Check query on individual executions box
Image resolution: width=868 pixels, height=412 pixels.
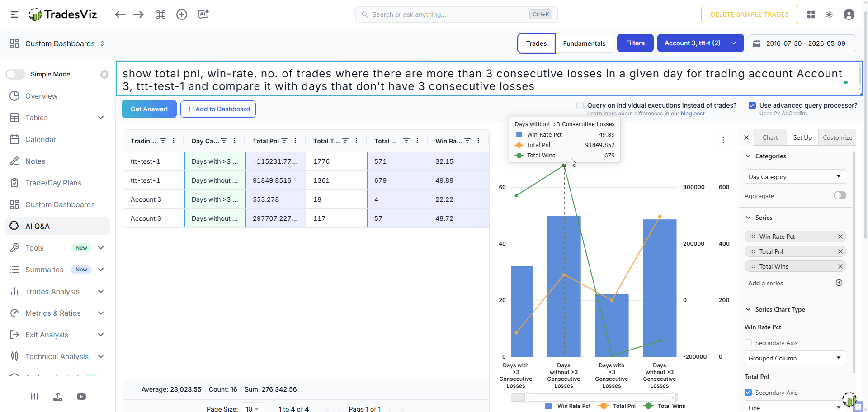[x=580, y=105]
